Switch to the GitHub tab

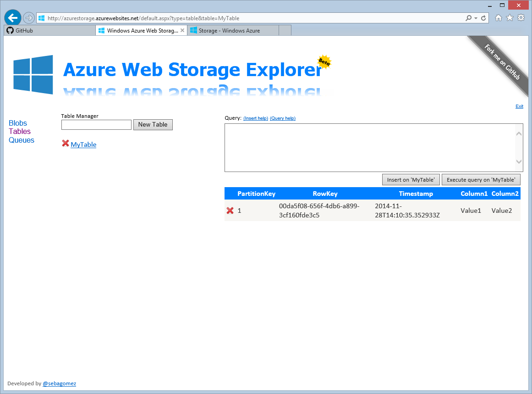49,31
